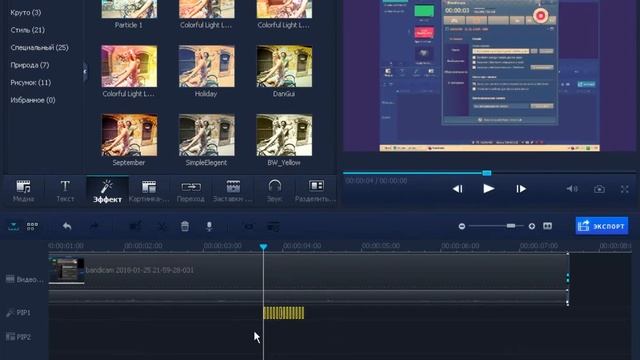640x360 pixels.
Task: Switch to the Текст tab
Action: pos(65,191)
